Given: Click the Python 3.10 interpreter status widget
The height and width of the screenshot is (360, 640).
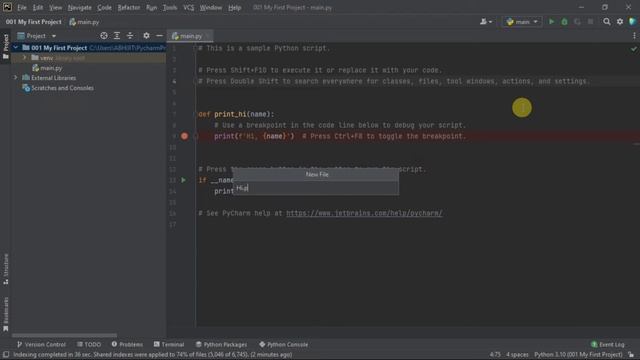Looking at the screenshot, I should [578, 355].
